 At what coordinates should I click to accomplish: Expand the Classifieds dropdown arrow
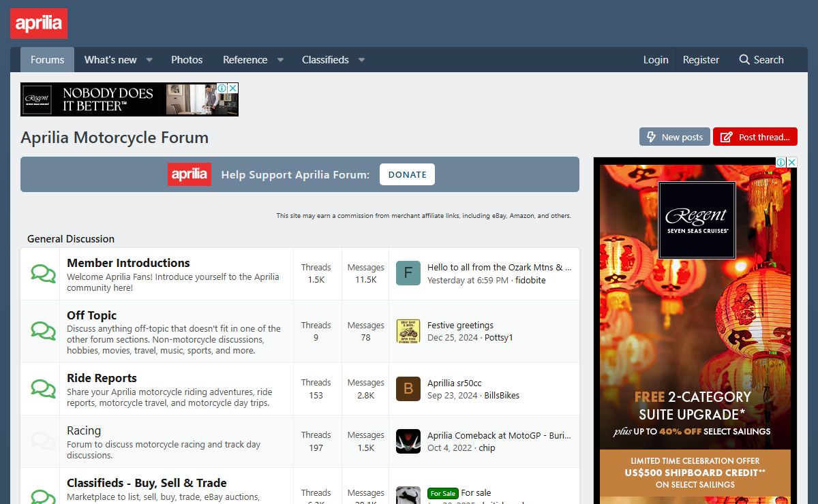point(361,60)
